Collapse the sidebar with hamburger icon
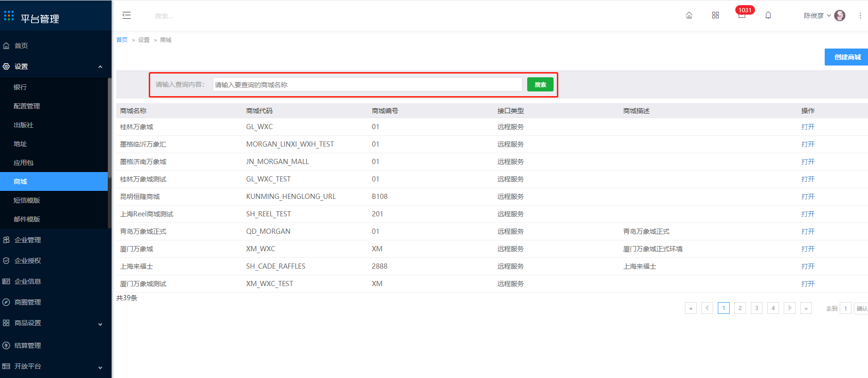This screenshot has width=868, height=378. (127, 16)
